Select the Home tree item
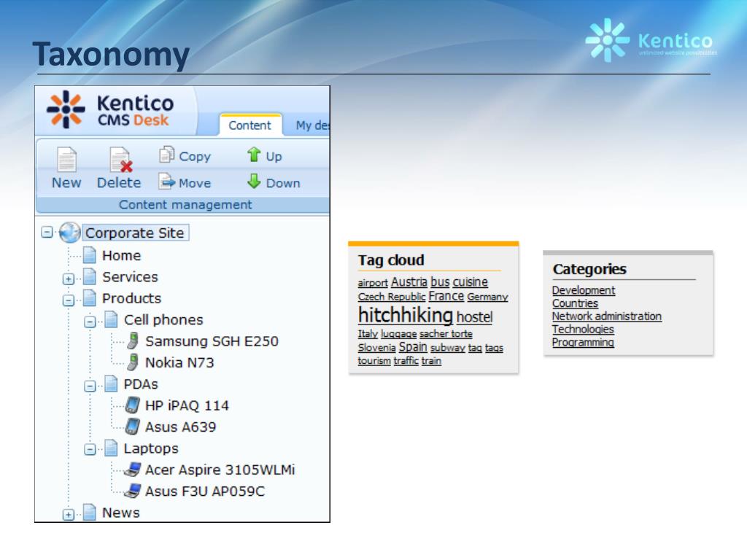The image size is (747, 560). 122,256
